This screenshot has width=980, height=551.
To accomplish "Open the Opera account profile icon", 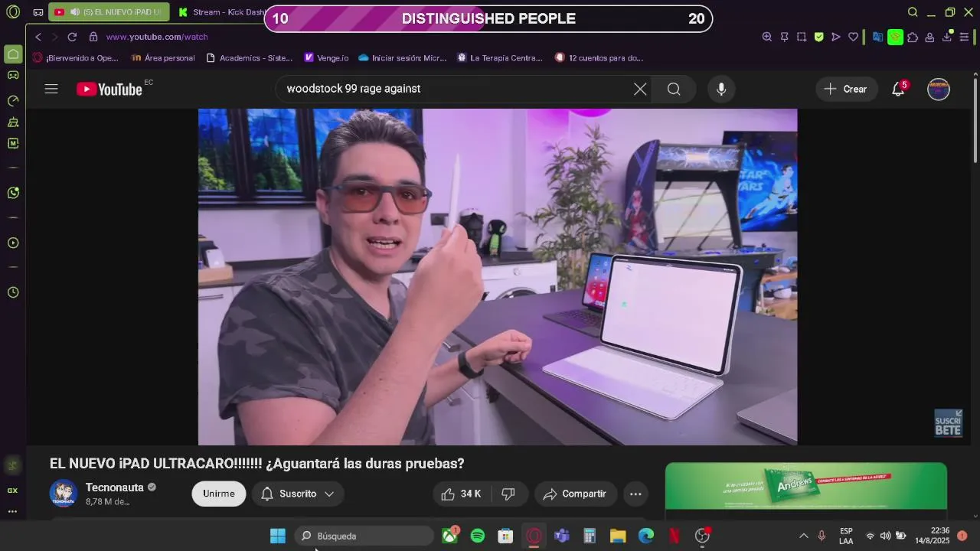I will [929, 37].
